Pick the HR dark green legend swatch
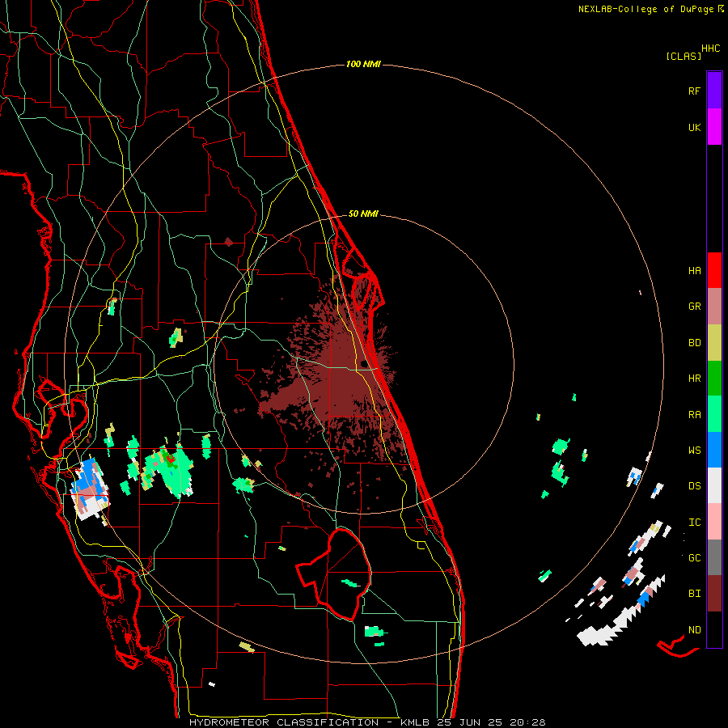The height and width of the screenshot is (728, 728). pyautogui.click(x=714, y=379)
